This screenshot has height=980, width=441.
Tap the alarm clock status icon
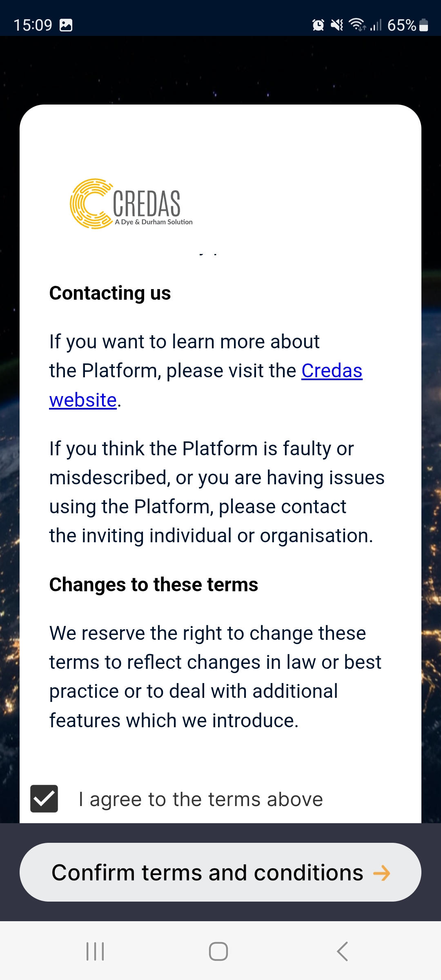318,25
